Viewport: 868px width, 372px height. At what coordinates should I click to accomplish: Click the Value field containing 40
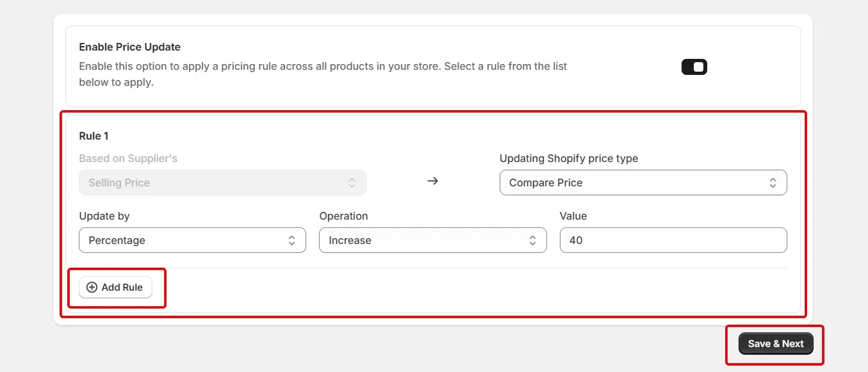[x=673, y=240]
